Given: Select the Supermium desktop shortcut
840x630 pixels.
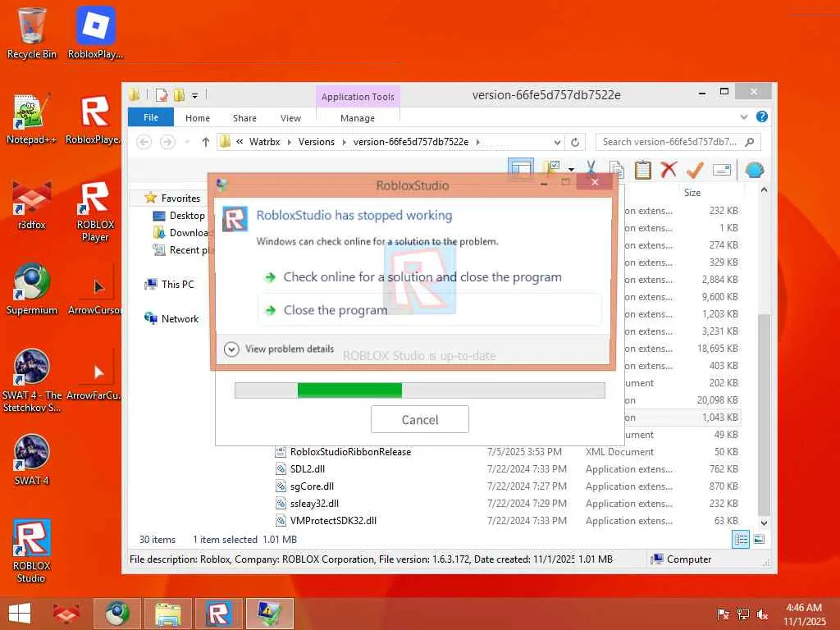Looking at the screenshot, I should (32, 290).
